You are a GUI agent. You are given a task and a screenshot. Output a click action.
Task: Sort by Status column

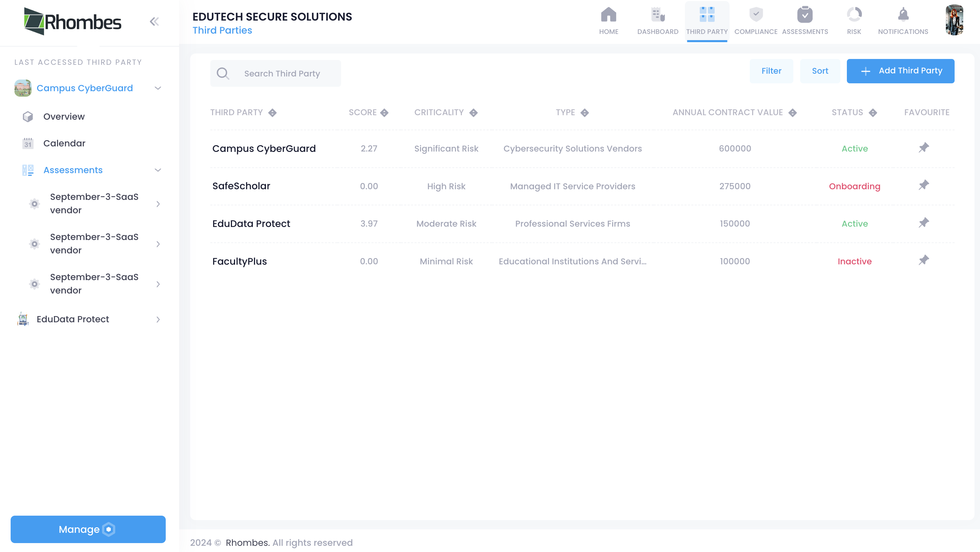[x=873, y=113]
